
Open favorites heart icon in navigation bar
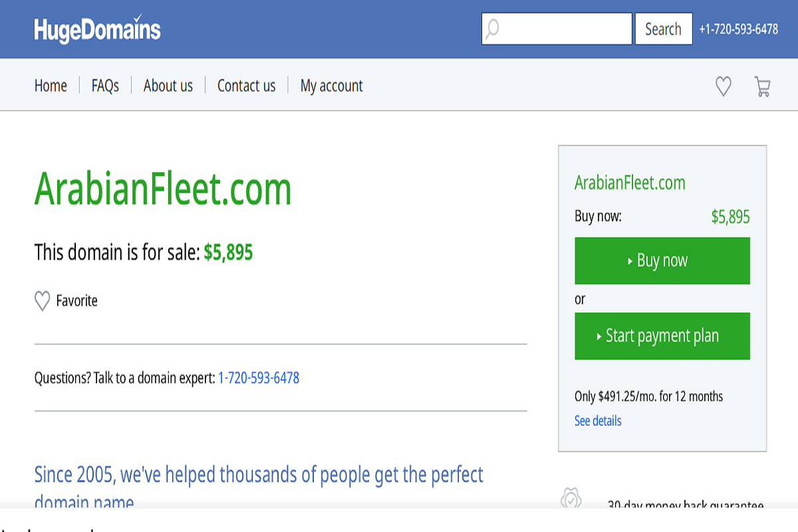[x=723, y=86]
